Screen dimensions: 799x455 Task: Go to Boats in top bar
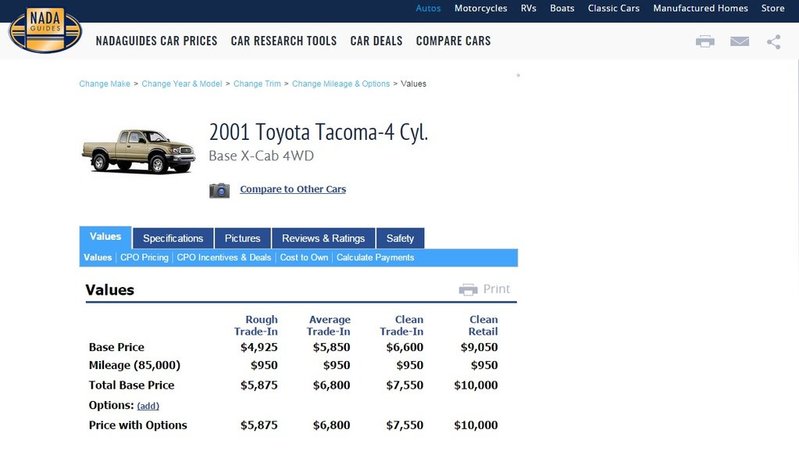tap(562, 8)
